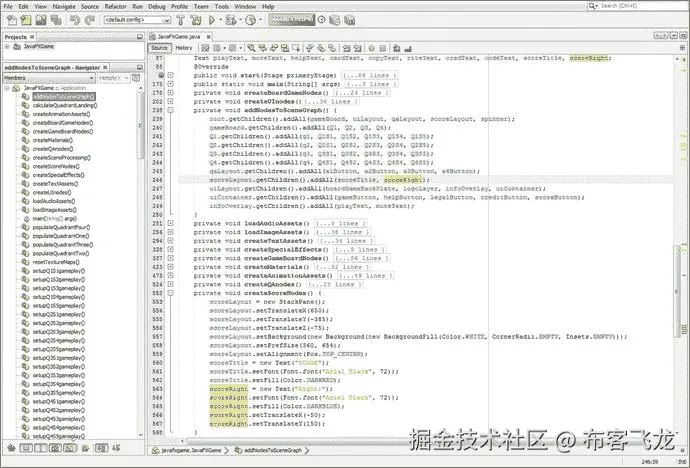This screenshot has width=690, height=468.
Task: Click the javafxgame.JavaFXGame breadcrumb
Action: [191, 451]
